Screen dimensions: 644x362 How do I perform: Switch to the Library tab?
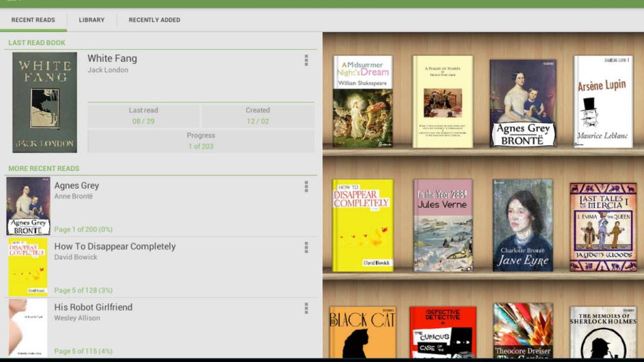pyautogui.click(x=91, y=19)
